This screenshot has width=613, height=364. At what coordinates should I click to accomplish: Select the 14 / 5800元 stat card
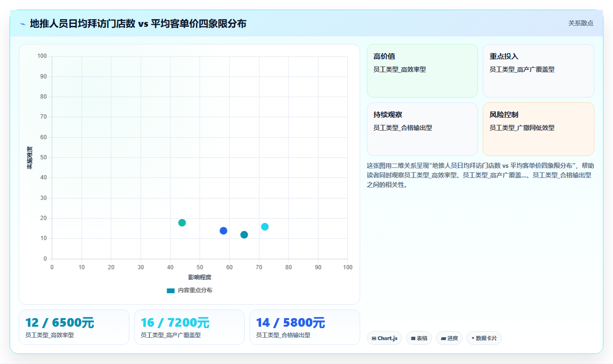(x=305, y=327)
